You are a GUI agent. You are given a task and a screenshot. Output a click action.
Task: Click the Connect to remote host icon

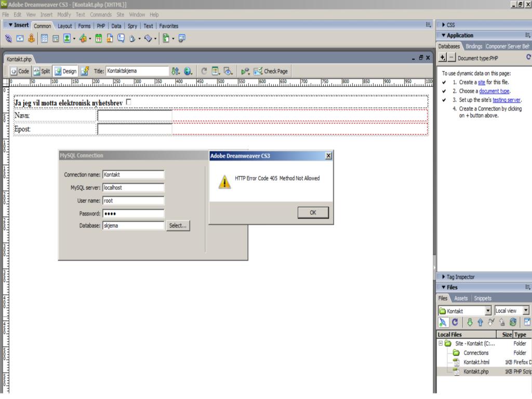pos(443,322)
